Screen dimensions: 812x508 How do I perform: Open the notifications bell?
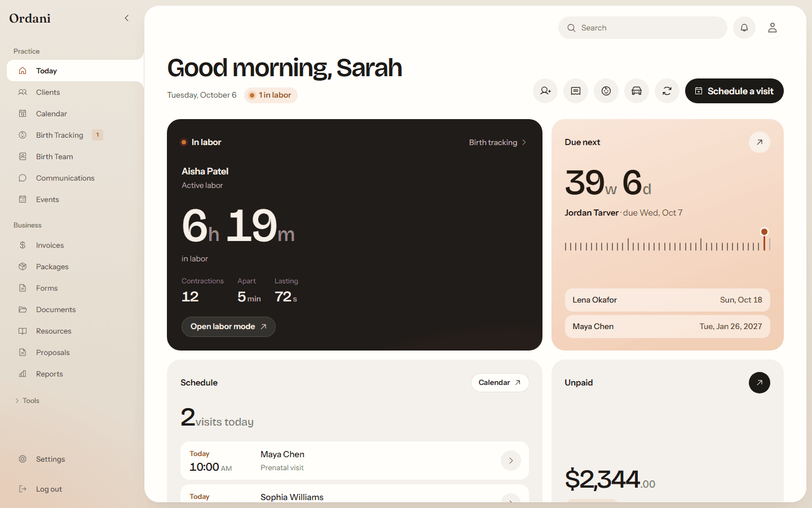pyautogui.click(x=744, y=28)
